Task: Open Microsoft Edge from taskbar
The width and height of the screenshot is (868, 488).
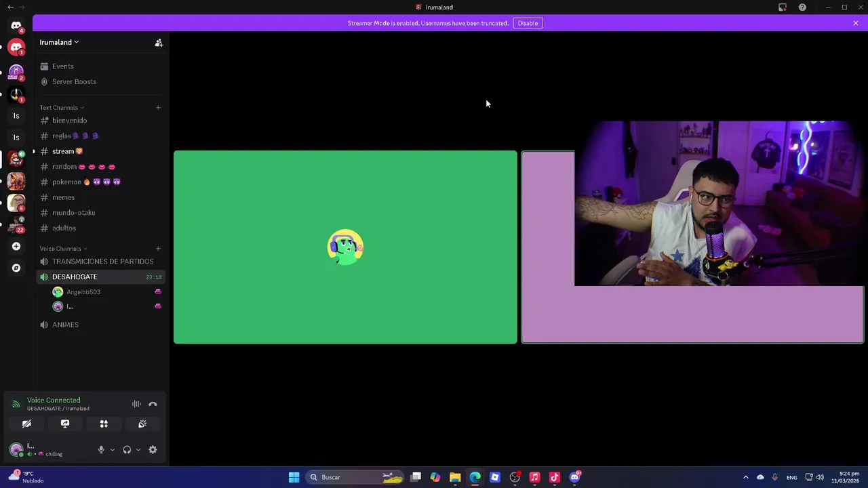Action: 475,477
